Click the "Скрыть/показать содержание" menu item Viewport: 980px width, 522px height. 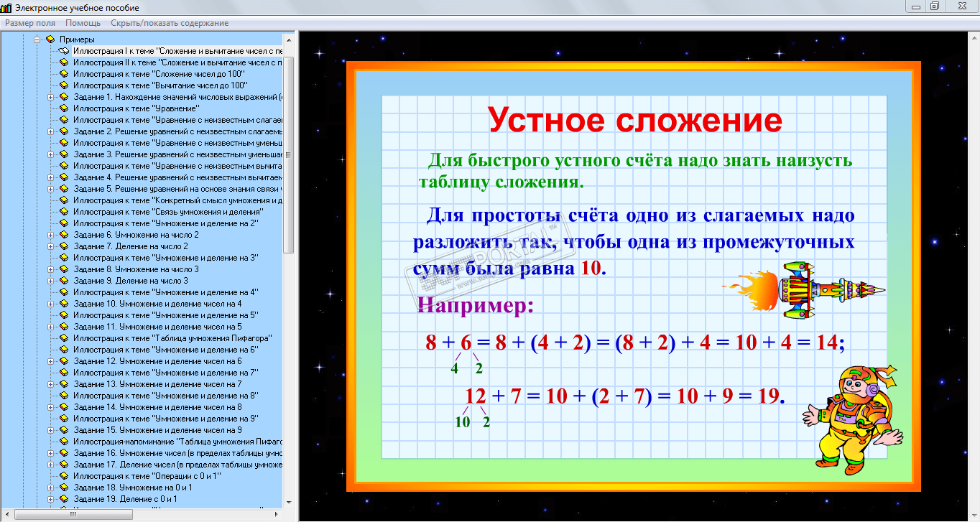170,23
